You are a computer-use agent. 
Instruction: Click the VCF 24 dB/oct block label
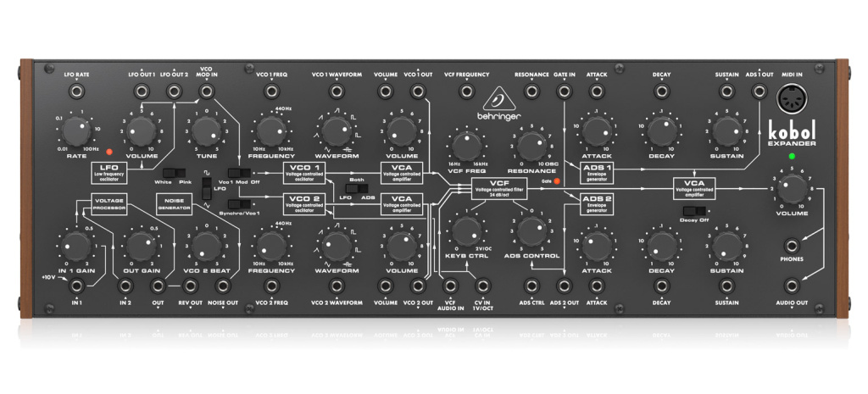point(499,189)
